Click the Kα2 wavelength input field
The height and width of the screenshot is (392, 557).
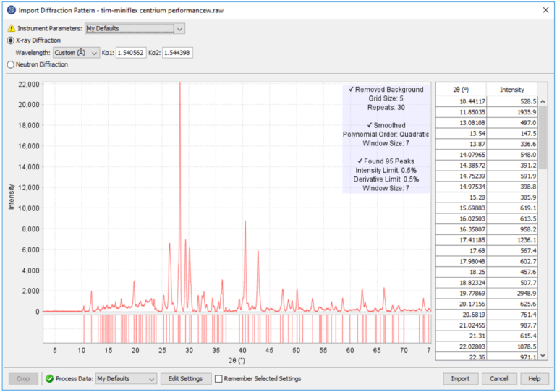177,53
